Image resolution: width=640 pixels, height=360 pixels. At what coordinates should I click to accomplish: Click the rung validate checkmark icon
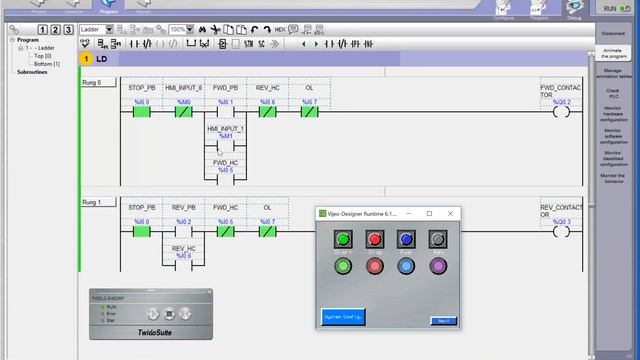(85, 43)
